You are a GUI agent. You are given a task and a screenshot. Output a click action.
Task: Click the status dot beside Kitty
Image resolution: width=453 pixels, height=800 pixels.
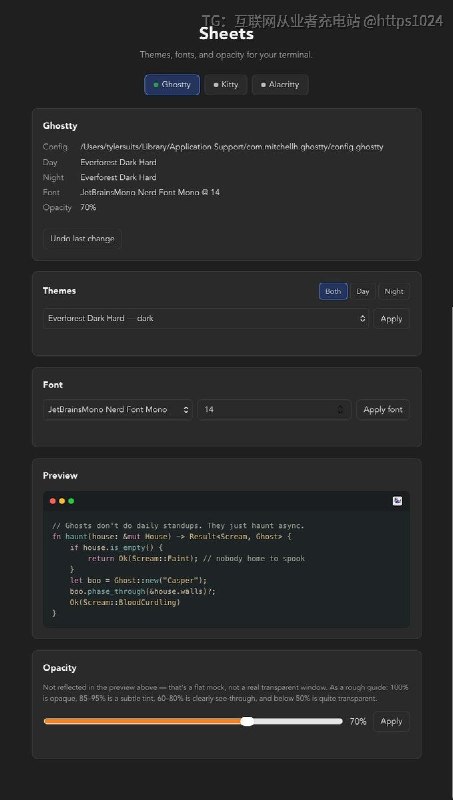pyautogui.click(x=215, y=85)
